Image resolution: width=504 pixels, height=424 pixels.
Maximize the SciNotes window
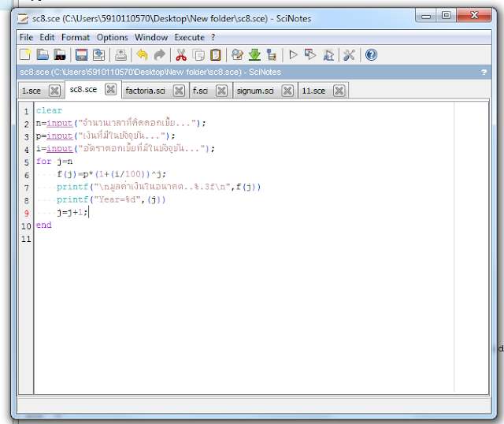point(446,16)
